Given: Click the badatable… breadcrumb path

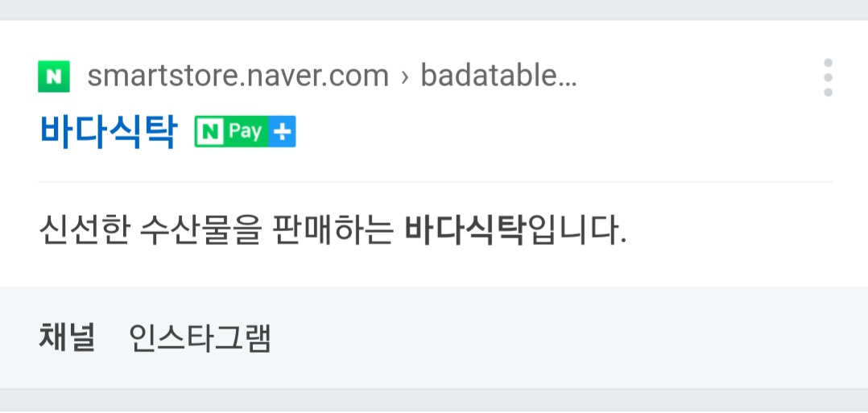Looking at the screenshot, I should pos(498,76).
